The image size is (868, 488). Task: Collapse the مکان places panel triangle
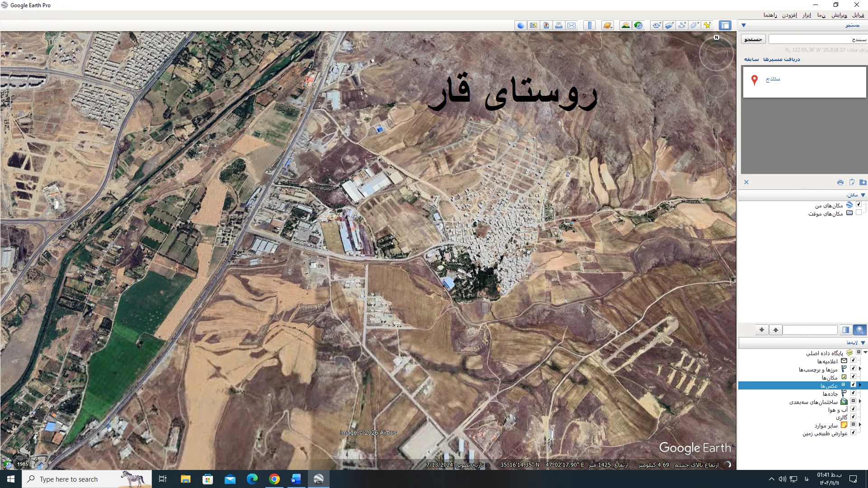click(863, 195)
